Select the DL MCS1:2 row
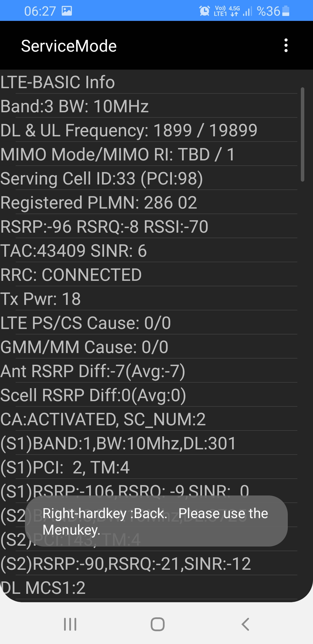The height and width of the screenshot is (644, 313). [x=149, y=587]
